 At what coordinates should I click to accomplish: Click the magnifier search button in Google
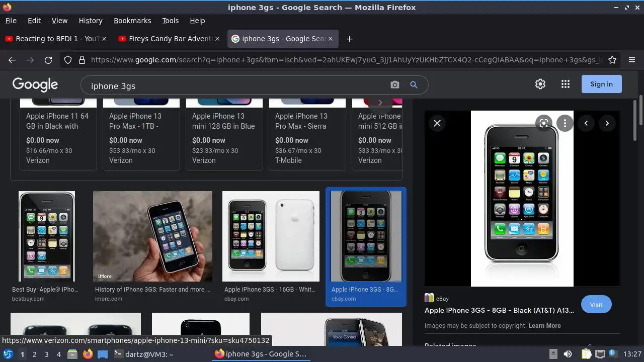coord(414,85)
